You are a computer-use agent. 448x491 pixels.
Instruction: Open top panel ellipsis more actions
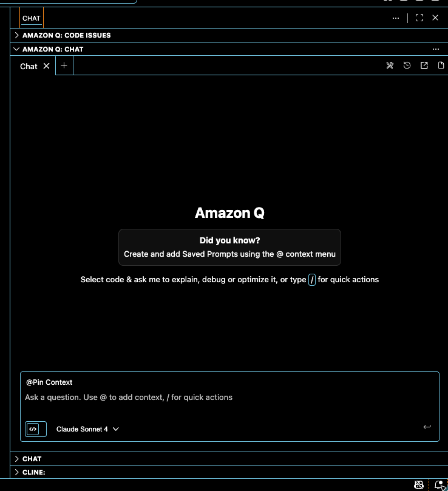pos(396,18)
